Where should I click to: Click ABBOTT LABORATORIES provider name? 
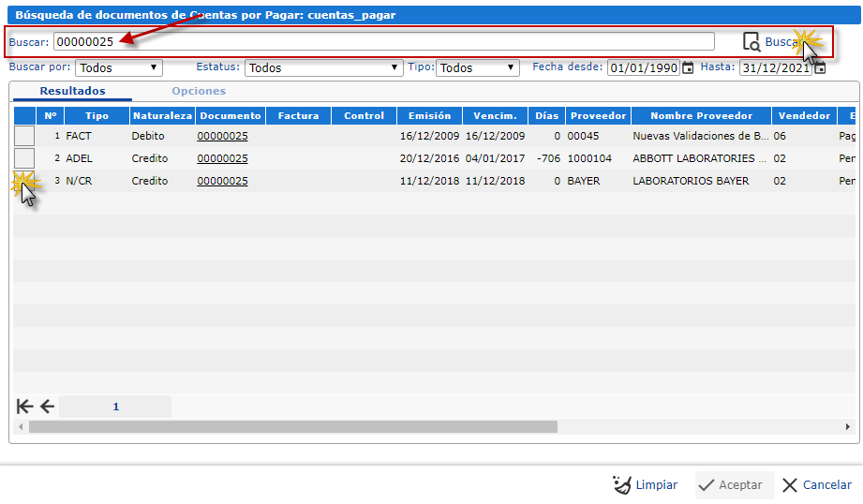[700, 158]
